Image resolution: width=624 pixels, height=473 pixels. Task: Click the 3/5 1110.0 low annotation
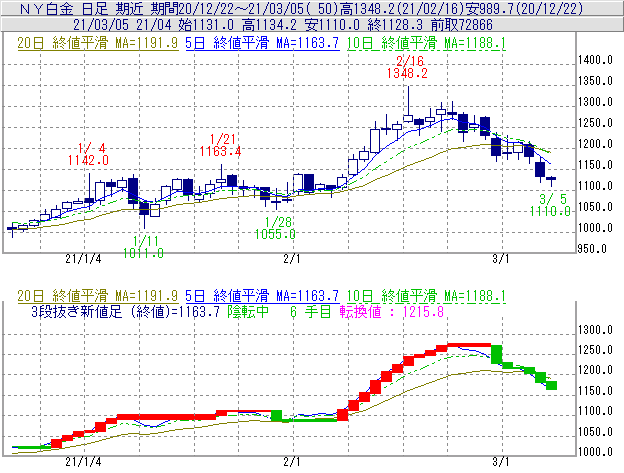(550, 205)
